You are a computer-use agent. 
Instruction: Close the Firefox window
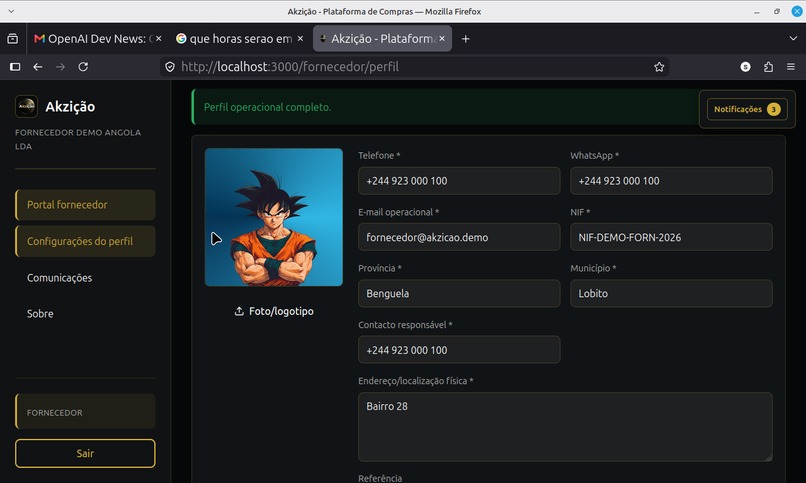click(x=797, y=11)
